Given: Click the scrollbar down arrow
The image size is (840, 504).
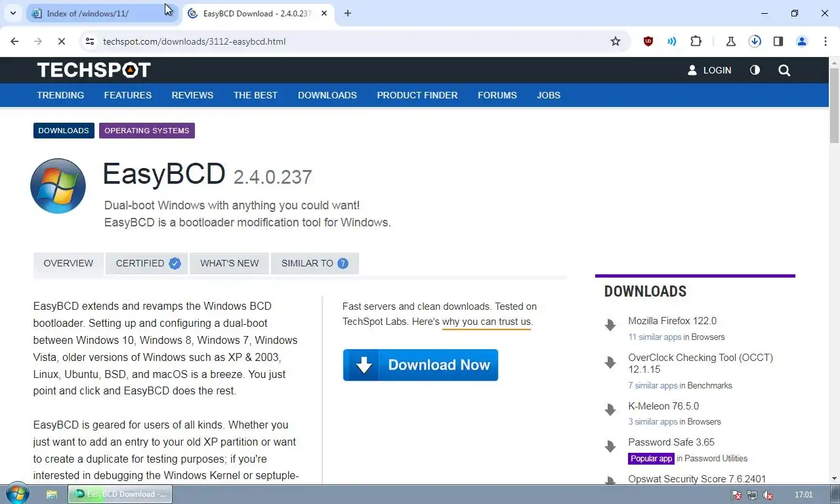Looking at the screenshot, I should [834, 479].
